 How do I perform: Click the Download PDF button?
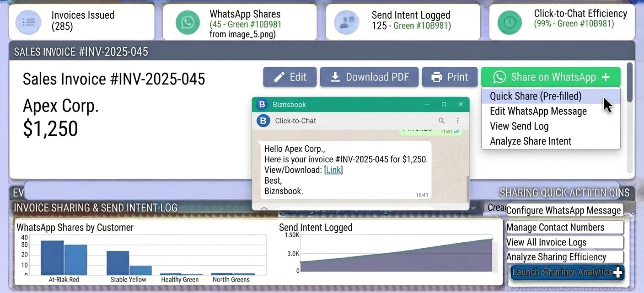pos(369,77)
